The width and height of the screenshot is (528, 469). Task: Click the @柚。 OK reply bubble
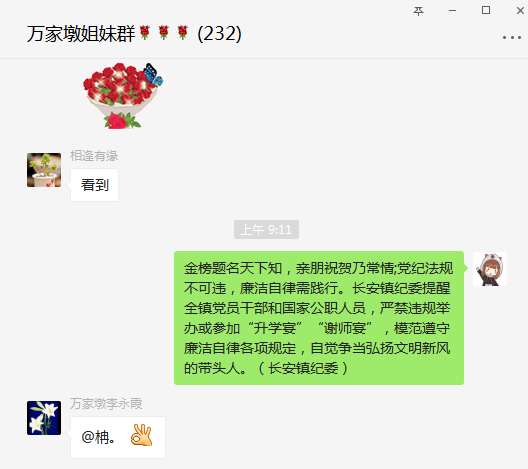(x=118, y=437)
